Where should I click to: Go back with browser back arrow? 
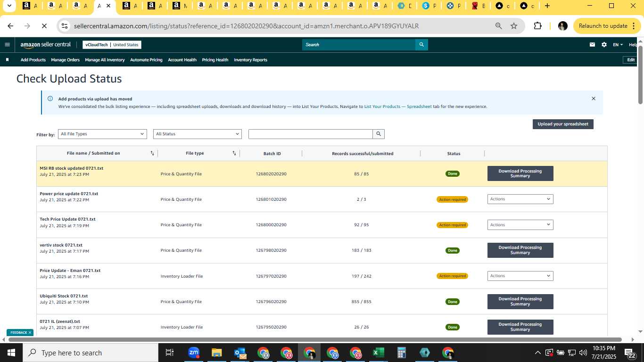tap(10, 26)
